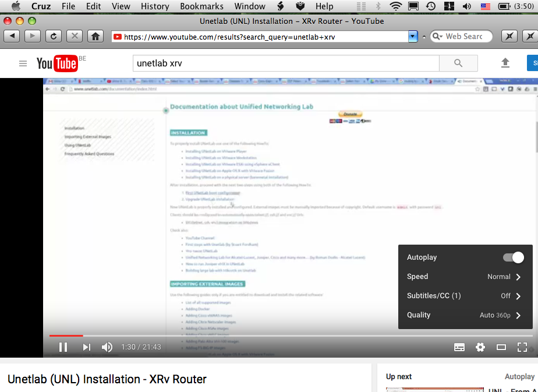Toggle the Autoplay switch in settings

pos(514,257)
